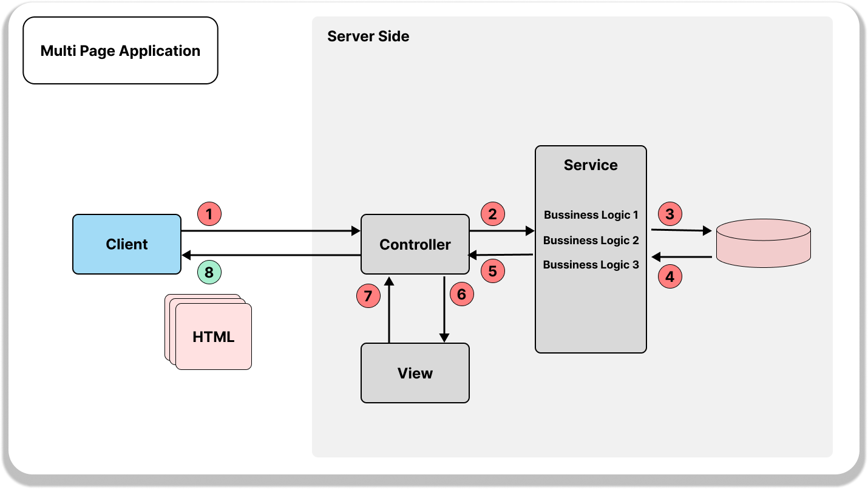Screen dimensions: 868x489
Task: Click the Bussiness Logic 2 text
Action: pos(591,240)
